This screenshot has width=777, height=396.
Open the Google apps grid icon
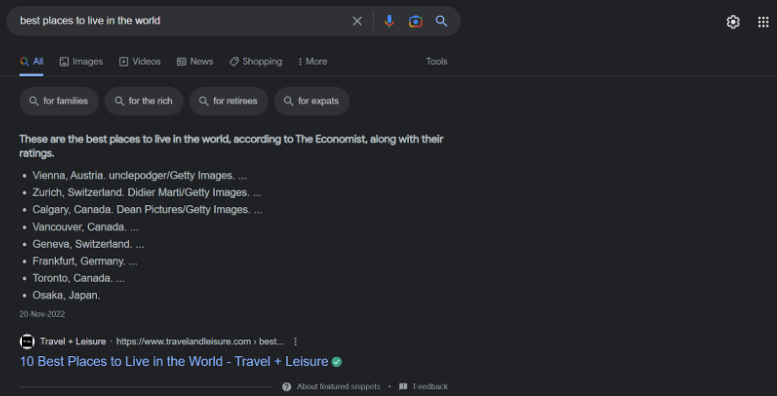coord(763,22)
